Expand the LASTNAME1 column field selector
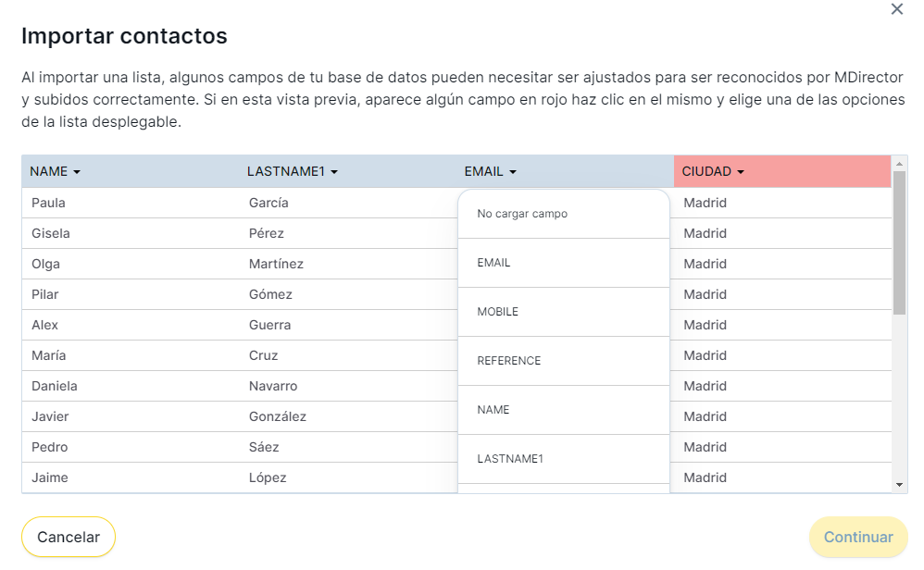Image resolution: width=924 pixels, height=570 pixels. click(x=292, y=171)
